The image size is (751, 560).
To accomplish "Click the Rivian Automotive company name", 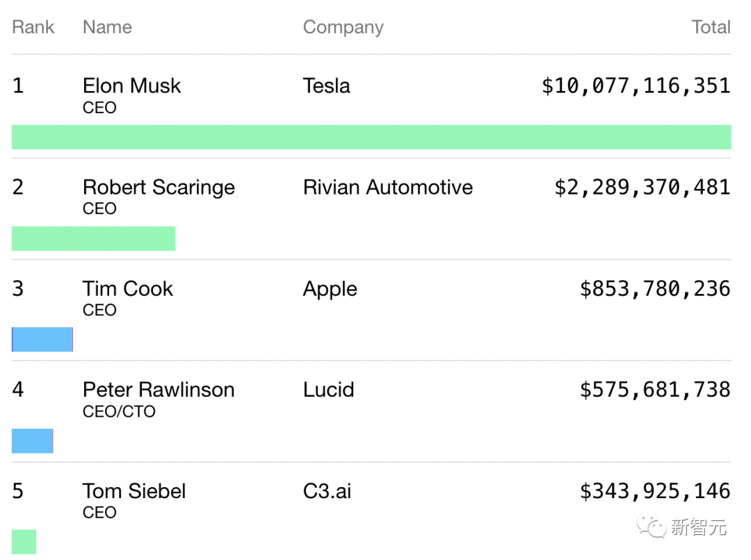I will pos(387,188).
